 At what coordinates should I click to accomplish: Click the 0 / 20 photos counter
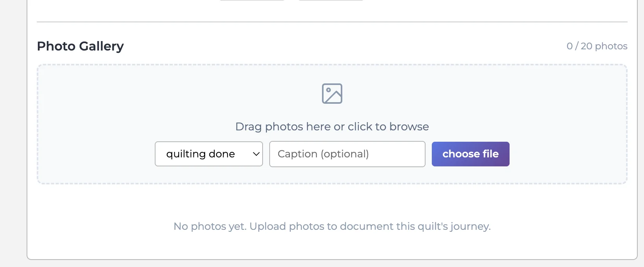click(597, 46)
